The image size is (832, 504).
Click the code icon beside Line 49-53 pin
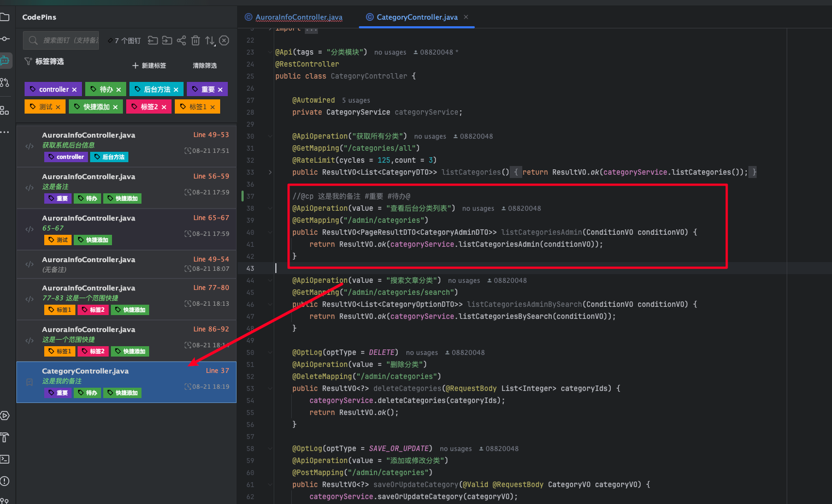click(29, 146)
